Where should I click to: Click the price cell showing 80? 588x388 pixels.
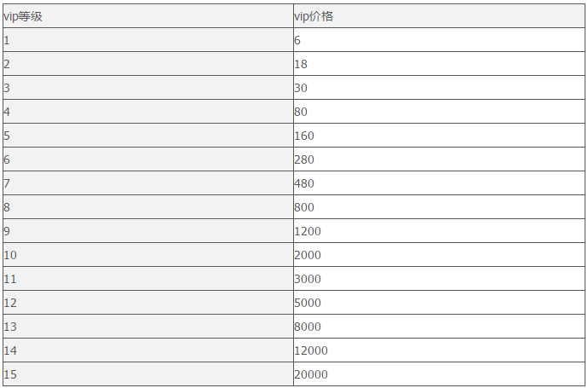pyautogui.click(x=438, y=112)
